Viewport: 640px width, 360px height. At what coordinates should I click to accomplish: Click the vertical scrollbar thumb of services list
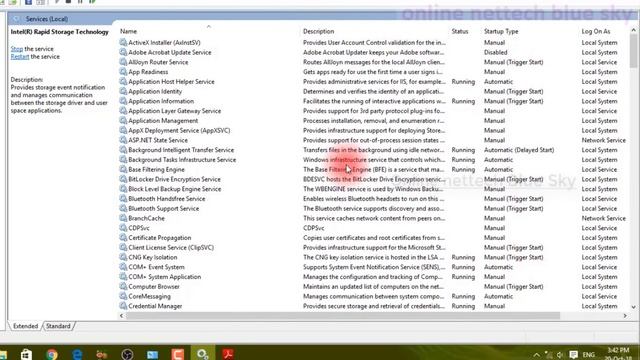click(x=633, y=51)
